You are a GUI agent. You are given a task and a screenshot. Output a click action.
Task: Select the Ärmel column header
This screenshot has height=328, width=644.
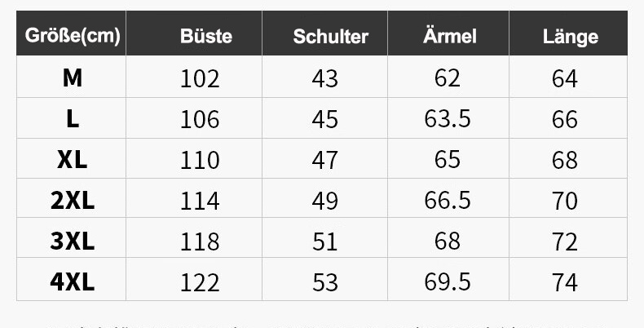tap(450, 36)
